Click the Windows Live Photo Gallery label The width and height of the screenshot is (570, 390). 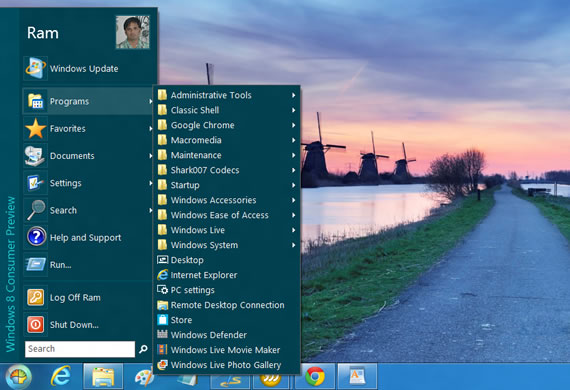[x=226, y=365]
